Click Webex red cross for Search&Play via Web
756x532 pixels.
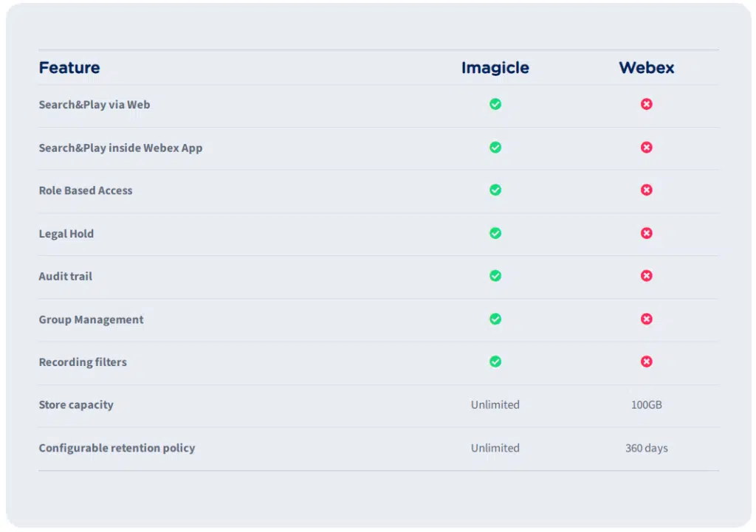click(647, 104)
